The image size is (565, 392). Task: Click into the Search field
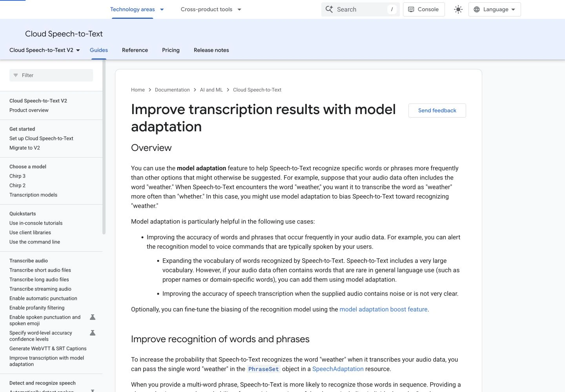pyautogui.click(x=360, y=9)
